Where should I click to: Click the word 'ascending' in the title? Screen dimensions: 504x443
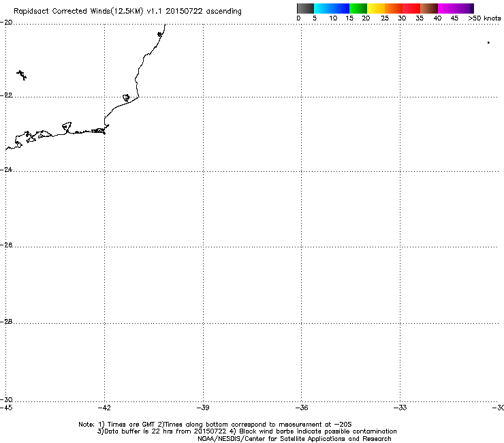coord(223,12)
